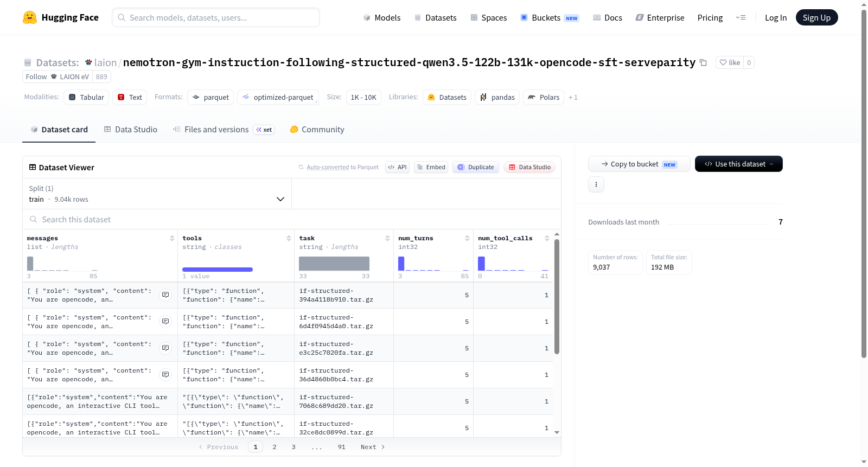The width and height of the screenshot is (868, 467).
Task: Select the Datasets library tag
Action: pyautogui.click(x=447, y=97)
